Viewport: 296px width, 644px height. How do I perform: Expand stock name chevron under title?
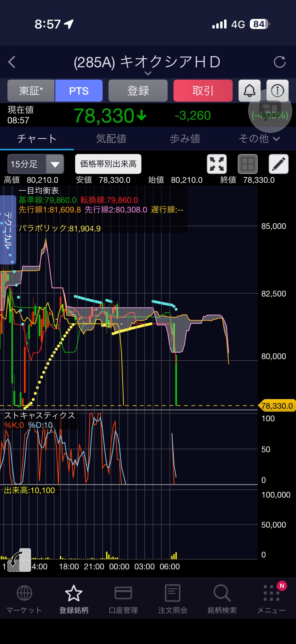(148, 73)
